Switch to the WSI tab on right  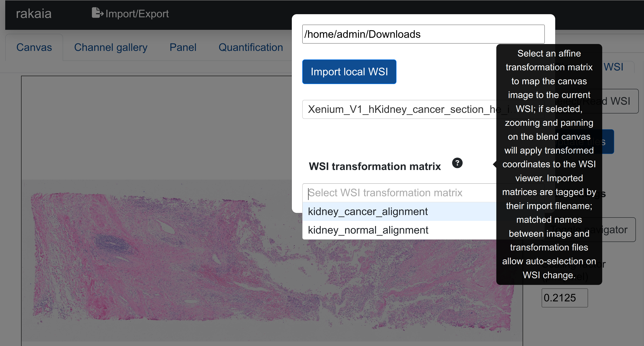click(613, 67)
